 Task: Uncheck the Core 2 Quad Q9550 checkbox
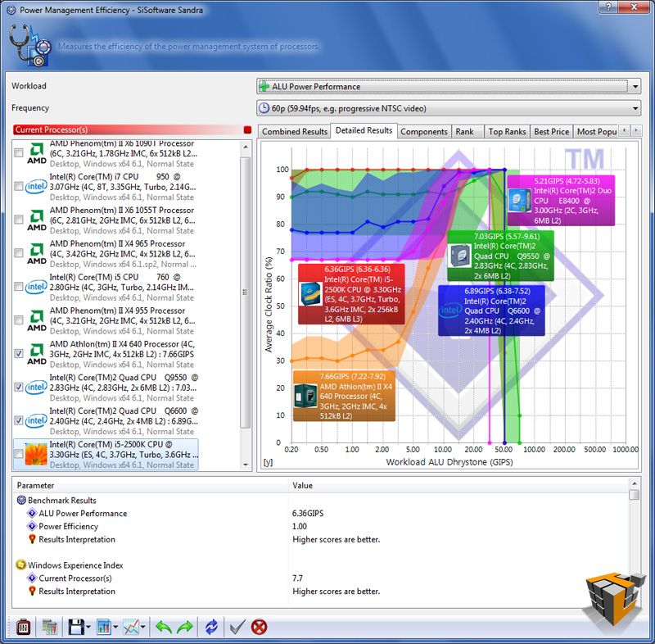[x=19, y=387]
